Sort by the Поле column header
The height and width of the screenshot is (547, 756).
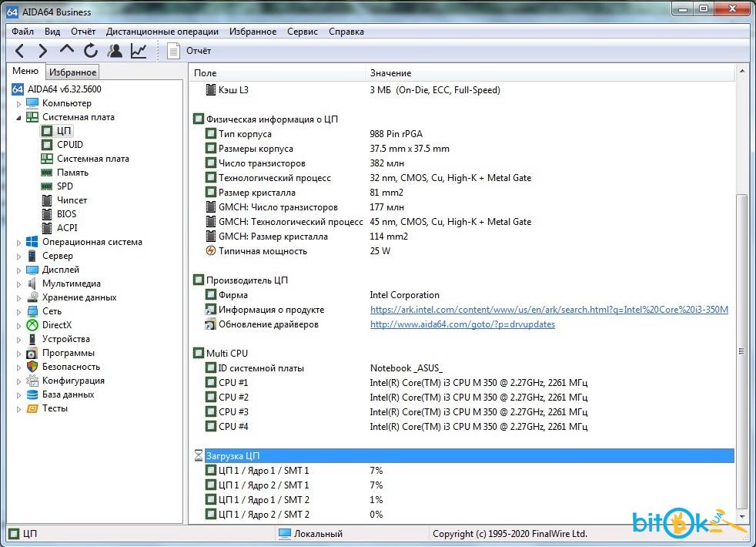click(x=277, y=73)
